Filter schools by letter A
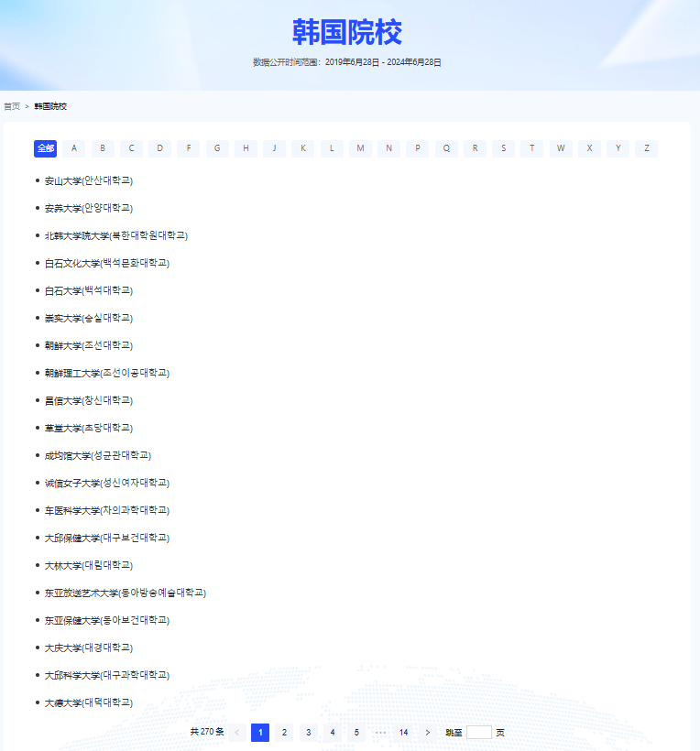This screenshot has height=751, width=700. [x=74, y=148]
